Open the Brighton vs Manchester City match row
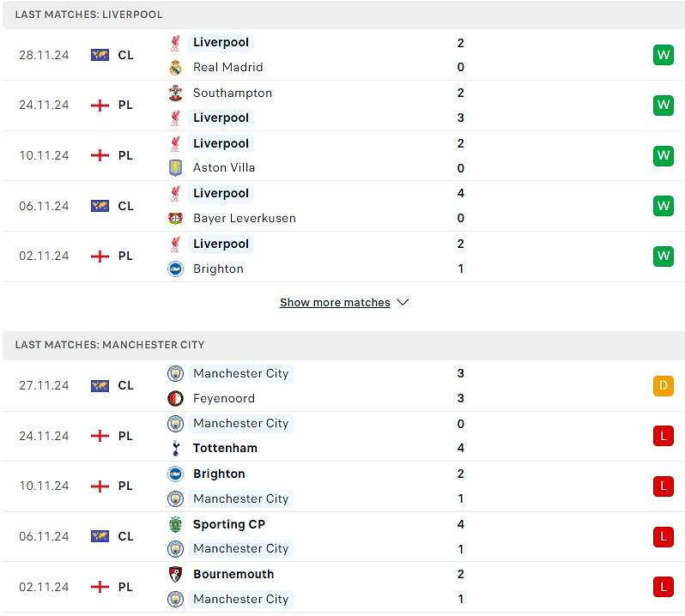Viewport: 685px width, 616px height. tap(342, 486)
